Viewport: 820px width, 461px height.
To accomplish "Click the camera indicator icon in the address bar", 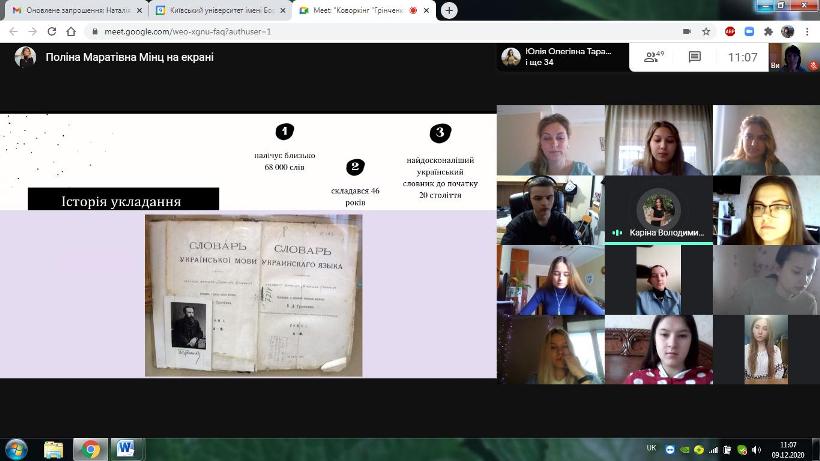I will pos(687,31).
